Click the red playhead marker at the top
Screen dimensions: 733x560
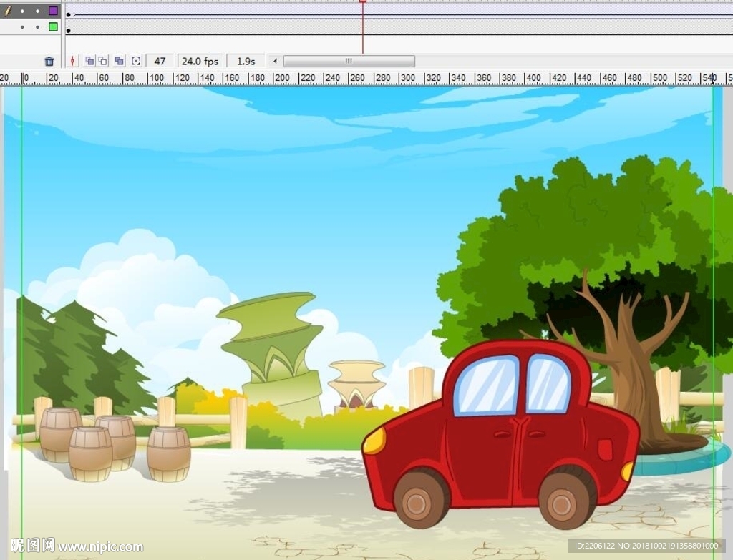point(363,2)
